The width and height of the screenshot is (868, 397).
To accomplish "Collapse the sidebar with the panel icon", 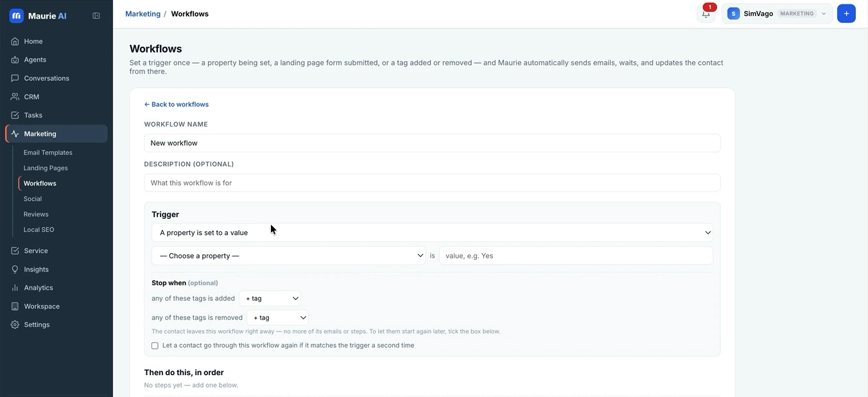I will [x=96, y=16].
